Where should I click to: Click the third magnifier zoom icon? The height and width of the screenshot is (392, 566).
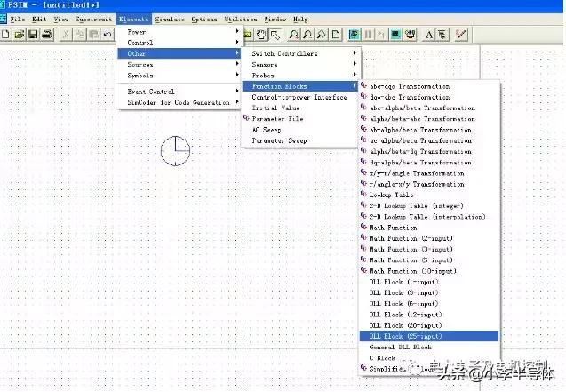coord(322,35)
